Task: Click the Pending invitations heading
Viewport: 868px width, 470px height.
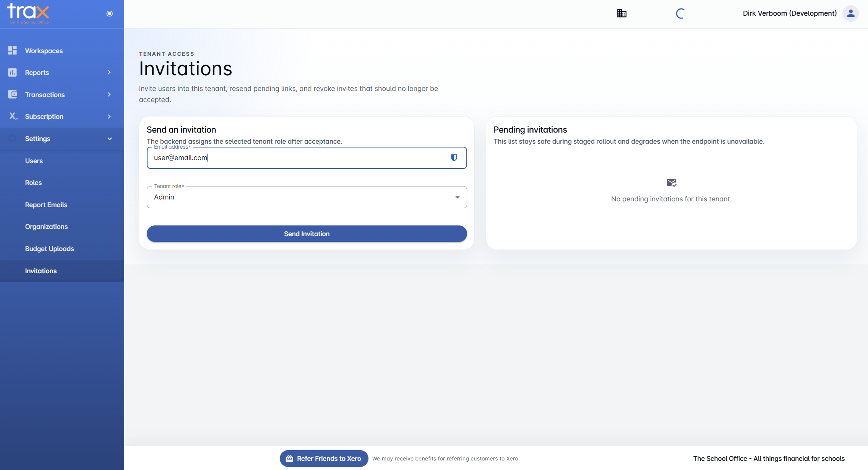Action: [x=530, y=130]
